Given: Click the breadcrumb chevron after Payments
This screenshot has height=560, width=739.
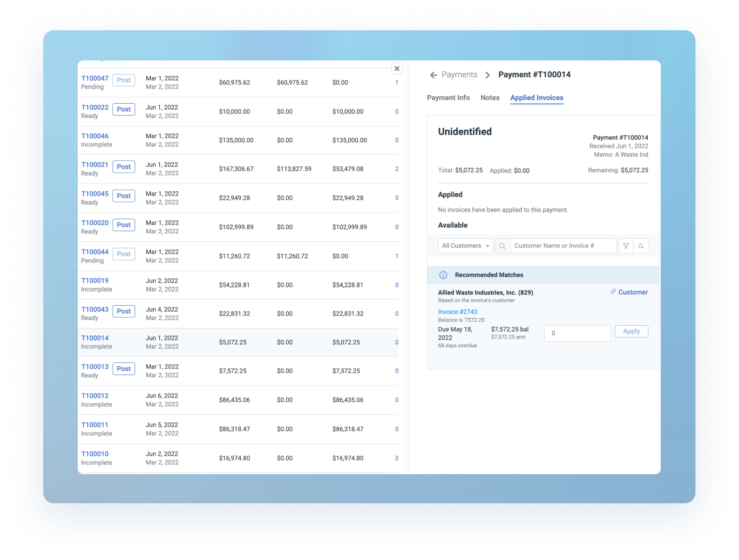Looking at the screenshot, I should pos(487,75).
